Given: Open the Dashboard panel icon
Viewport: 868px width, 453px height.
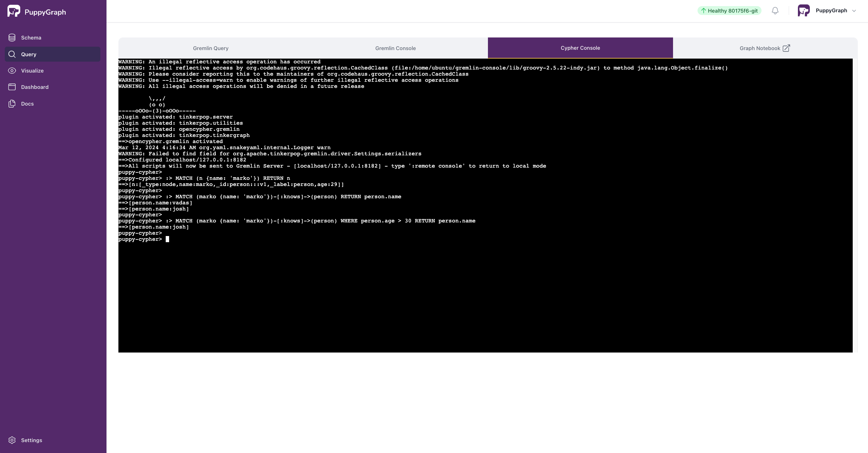Looking at the screenshot, I should point(12,87).
